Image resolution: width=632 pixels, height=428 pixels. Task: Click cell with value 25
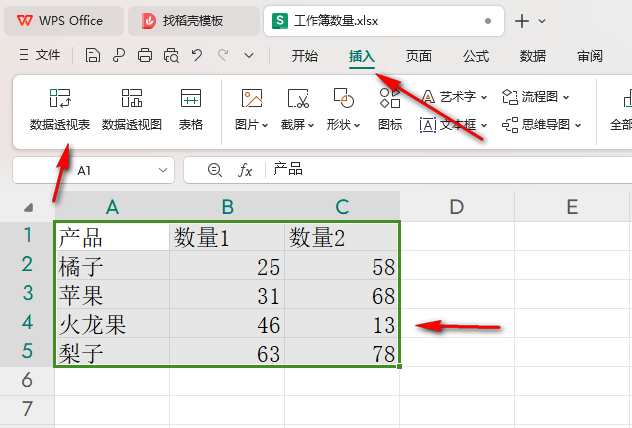(x=227, y=265)
